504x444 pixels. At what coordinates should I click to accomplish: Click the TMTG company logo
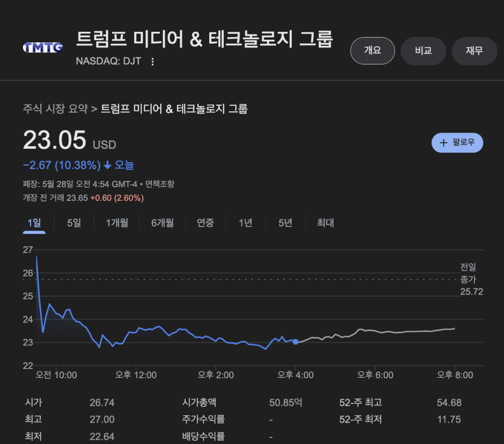(x=43, y=47)
